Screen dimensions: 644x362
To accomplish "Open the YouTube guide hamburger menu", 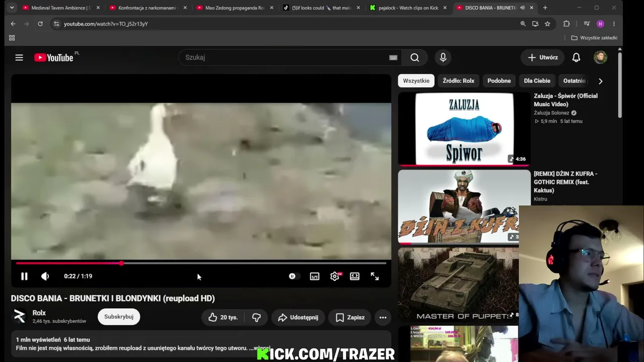I will (x=19, y=57).
